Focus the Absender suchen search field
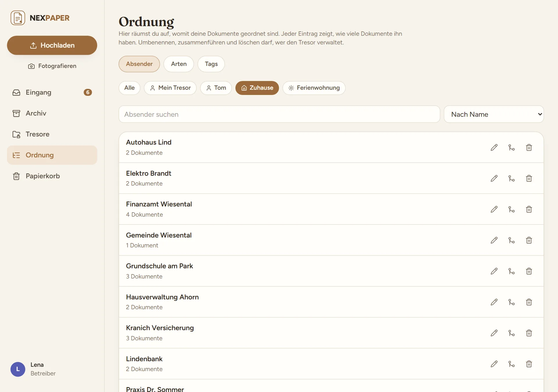The height and width of the screenshot is (392, 558). click(279, 114)
